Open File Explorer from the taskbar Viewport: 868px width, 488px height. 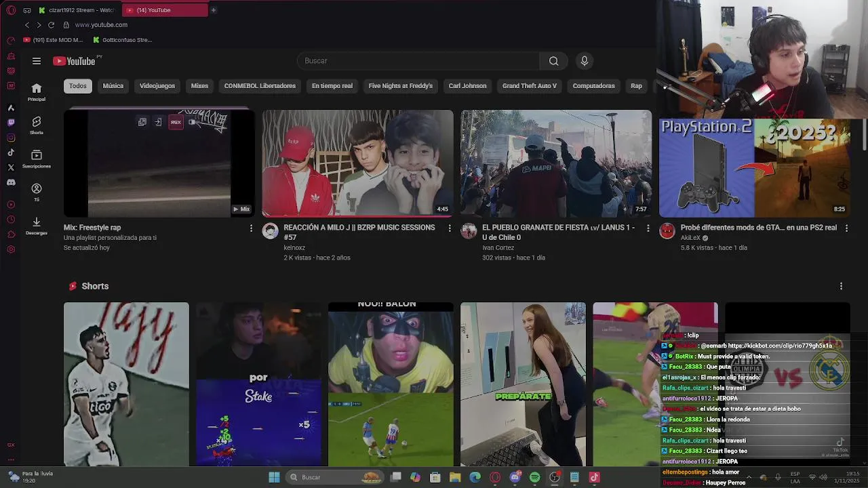[x=455, y=477]
